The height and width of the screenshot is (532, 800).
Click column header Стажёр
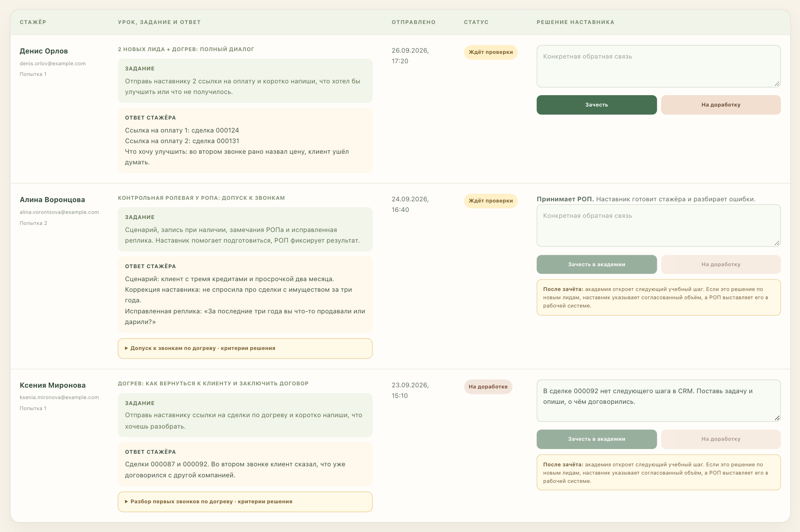point(33,22)
